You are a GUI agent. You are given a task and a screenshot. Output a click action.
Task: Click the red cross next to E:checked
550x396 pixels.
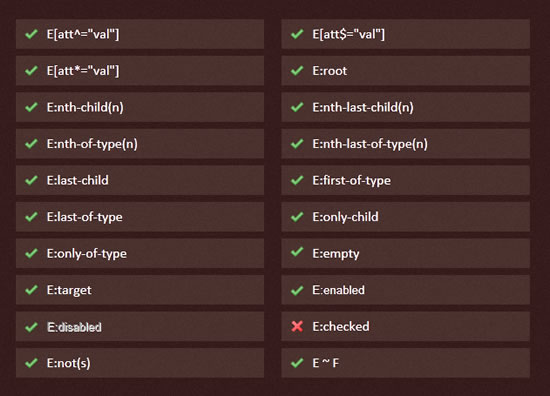coord(297,326)
